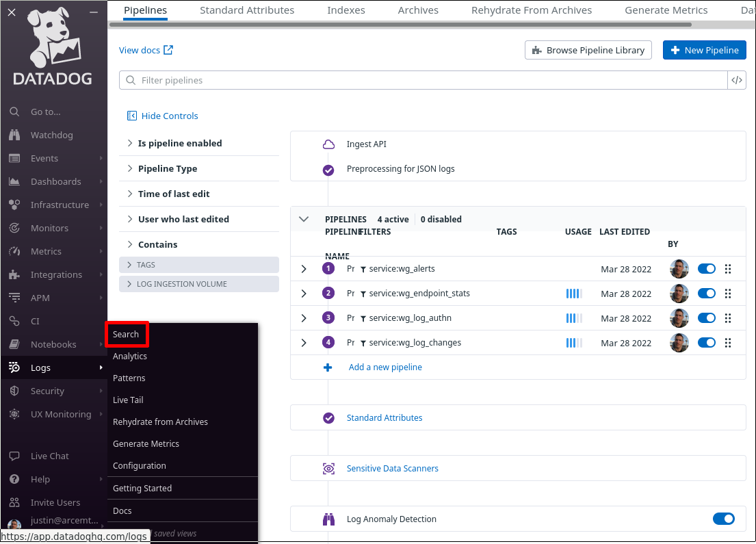Click the New Pipeline button
Viewport: 756px width, 544px height.
click(x=705, y=50)
